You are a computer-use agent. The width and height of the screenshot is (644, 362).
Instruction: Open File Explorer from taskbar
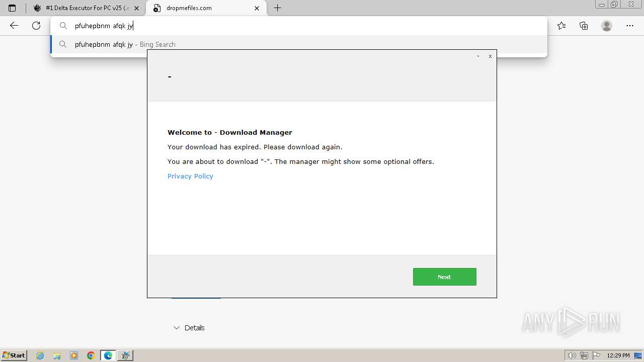coord(57,355)
